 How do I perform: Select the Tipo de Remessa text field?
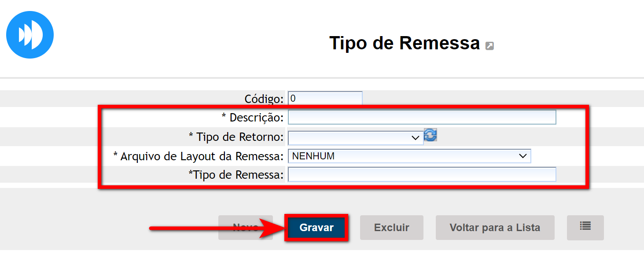coord(422,174)
